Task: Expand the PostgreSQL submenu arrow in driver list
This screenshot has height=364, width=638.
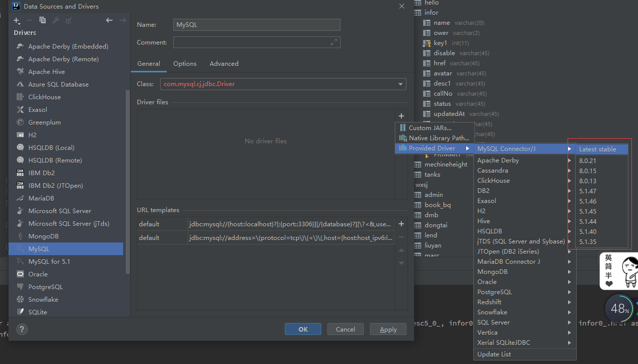Action: [570, 292]
